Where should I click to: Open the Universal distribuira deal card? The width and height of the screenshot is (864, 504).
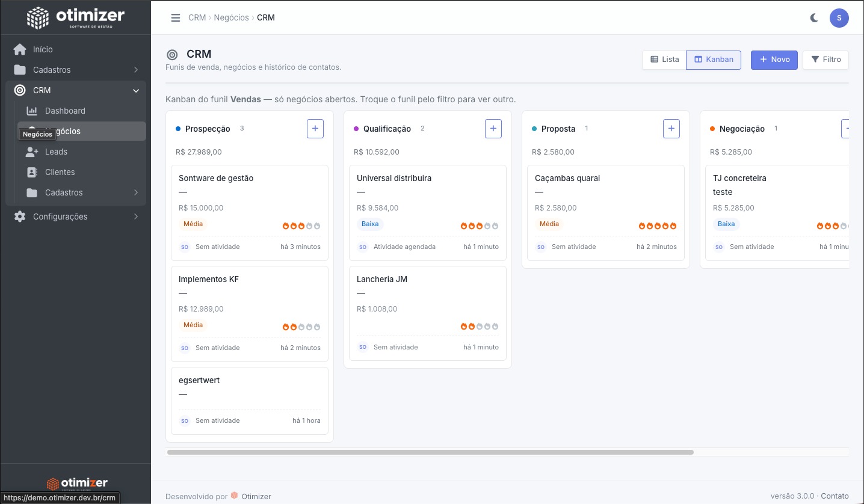pos(428,213)
